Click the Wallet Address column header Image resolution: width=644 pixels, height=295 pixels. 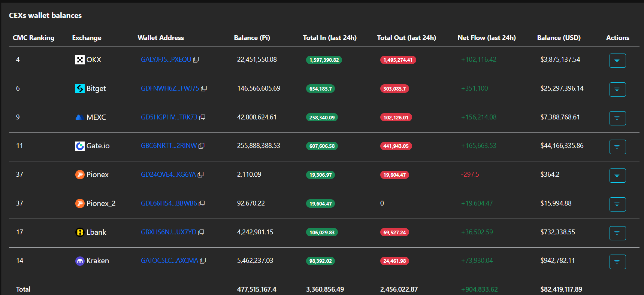click(x=161, y=38)
